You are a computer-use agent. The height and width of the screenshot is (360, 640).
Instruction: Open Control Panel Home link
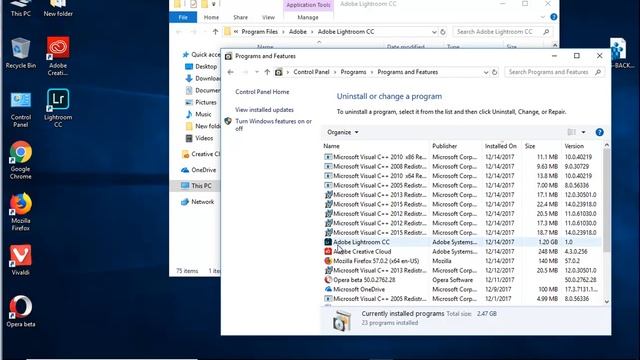262,92
